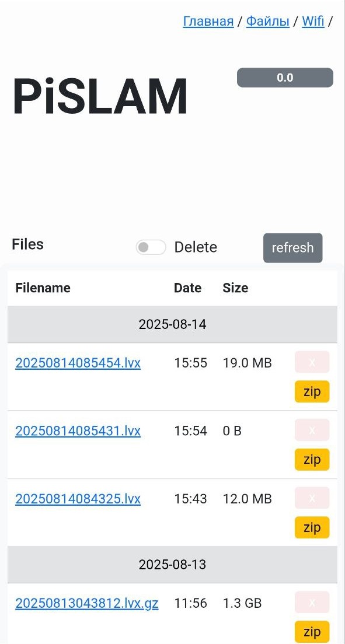Download 20250813043812.lvx.gz archive
Viewport: 345px width, 644px height.
pos(87,603)
